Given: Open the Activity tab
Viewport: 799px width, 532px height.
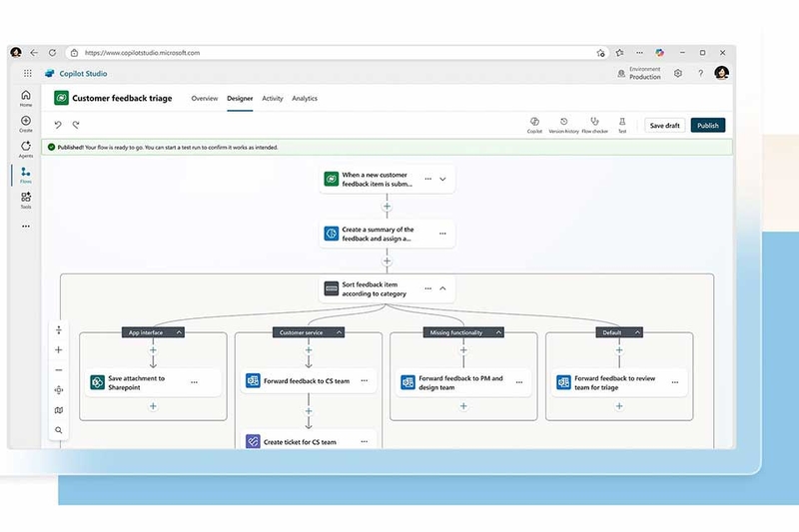Looking at the screenshot, I should pyautogui.click(x=272, y=98).
